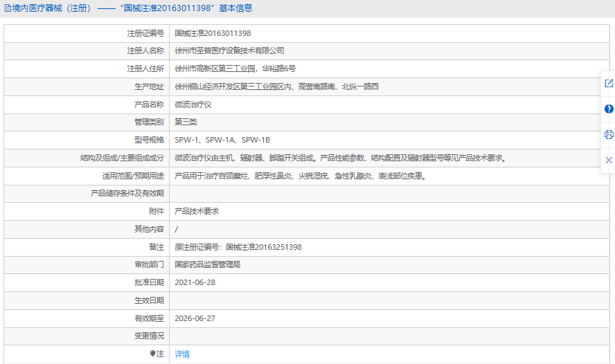Click the edit/feedback icon in the right sidebar
Screen dimensions: 615x364
(x=609, y=83)
